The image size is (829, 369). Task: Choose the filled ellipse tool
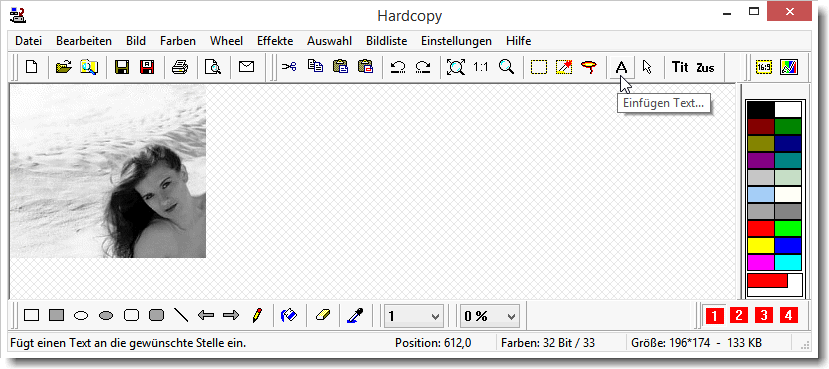106,316
